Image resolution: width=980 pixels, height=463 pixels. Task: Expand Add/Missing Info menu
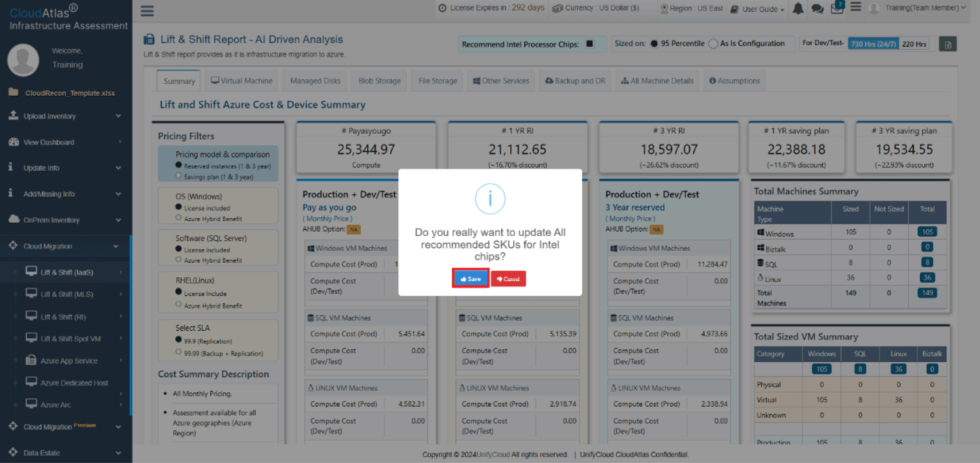[x=65, y=194]
